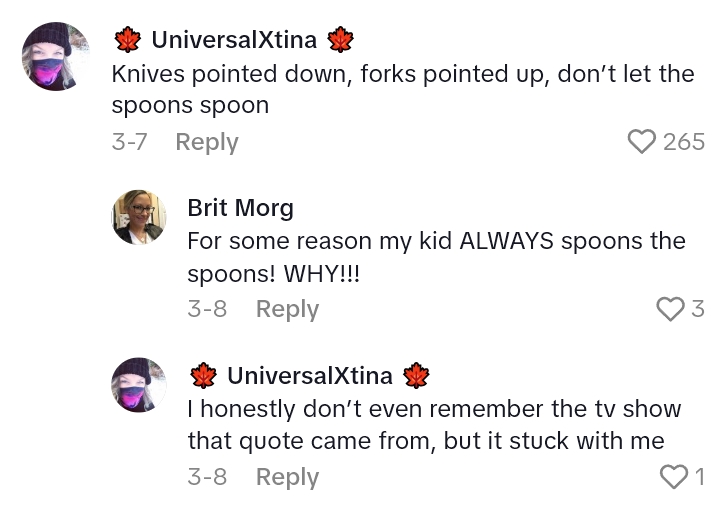Click the 3-8 date under Brit Morg's comment
The width and height of the screenshot is (712, 523).
tap(207, 309)
